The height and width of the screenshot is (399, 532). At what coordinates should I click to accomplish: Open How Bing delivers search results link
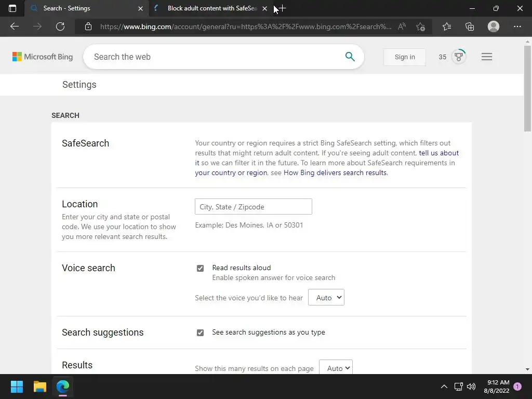click(335, 172)
